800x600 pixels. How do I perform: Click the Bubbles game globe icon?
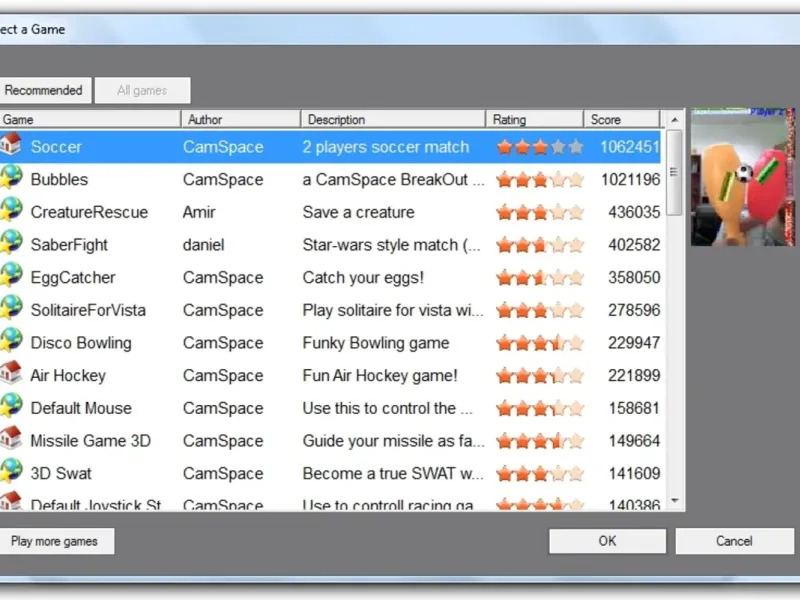tap(11, 178)
